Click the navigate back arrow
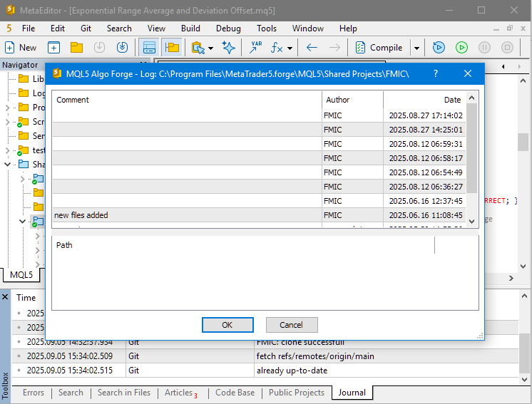This screenshot has height=404, width=532. click(x=312, y=48)
